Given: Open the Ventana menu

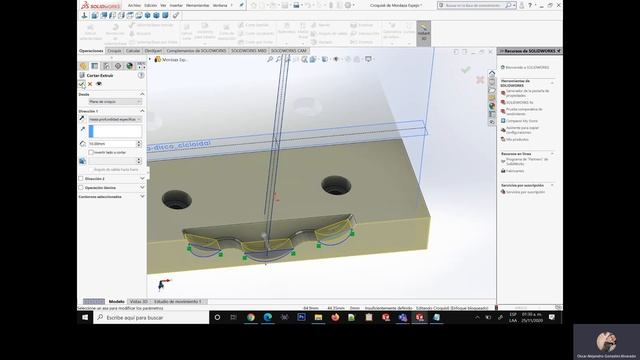Looking at the screenshot, I should [220, 6].
